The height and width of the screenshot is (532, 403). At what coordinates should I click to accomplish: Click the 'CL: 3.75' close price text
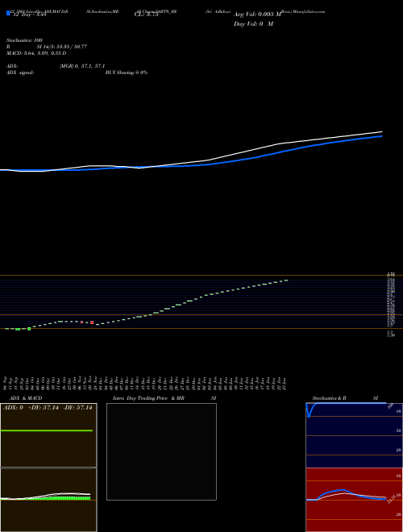tap(147, 15)
